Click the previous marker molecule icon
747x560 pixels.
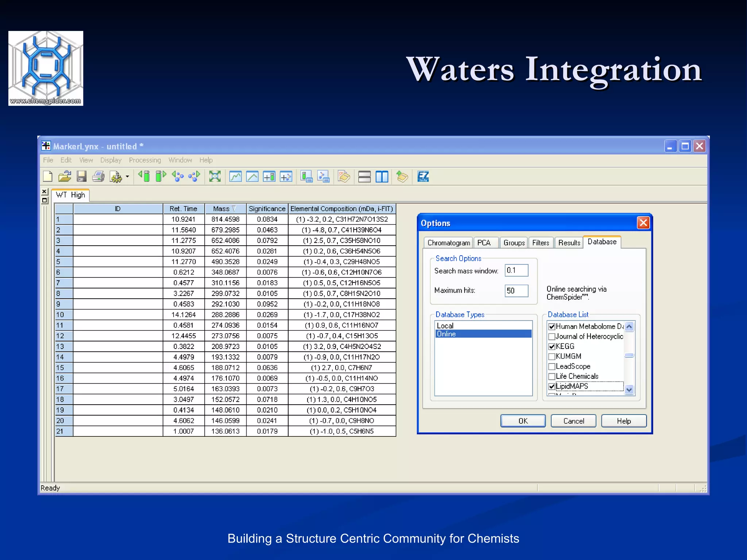tap(178, 176)
